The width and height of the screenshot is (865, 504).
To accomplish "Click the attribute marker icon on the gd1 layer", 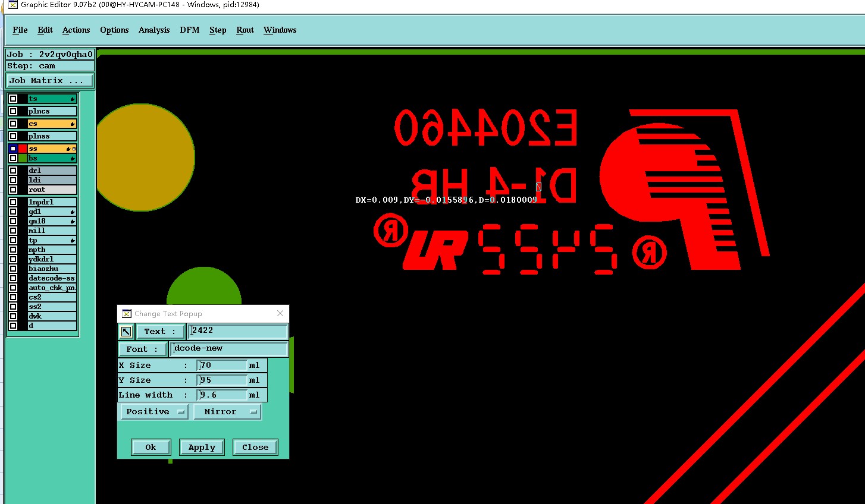I will (73, 212).
